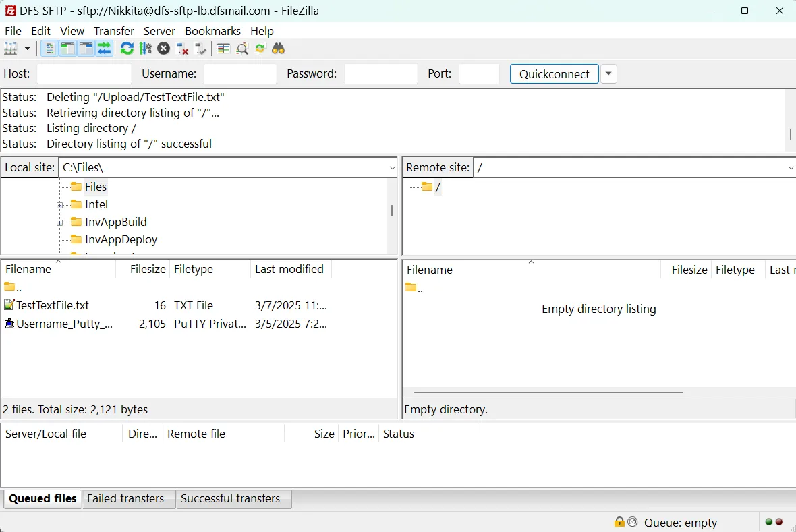Expand the Intel folder in local tree
This screenshot has height=532, width=796.
[x=59, y=205]
